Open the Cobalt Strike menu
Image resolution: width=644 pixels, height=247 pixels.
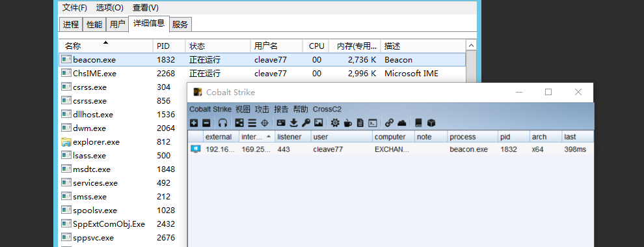coord(211,109)
